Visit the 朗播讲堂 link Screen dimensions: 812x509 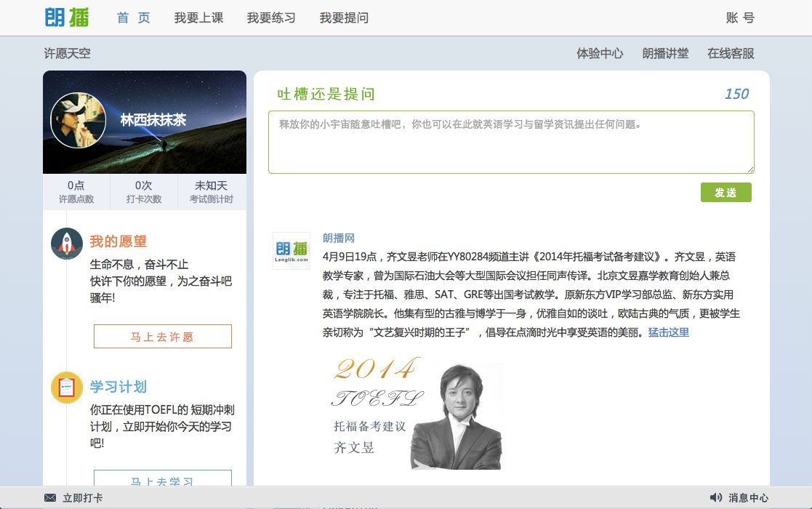(x=665, y=53)
